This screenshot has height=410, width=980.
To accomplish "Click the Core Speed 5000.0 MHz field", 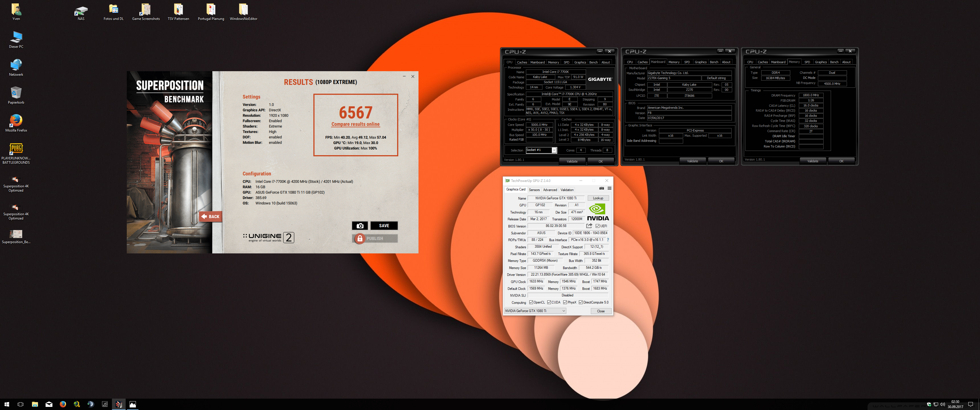I will click(x=539, y=125).
